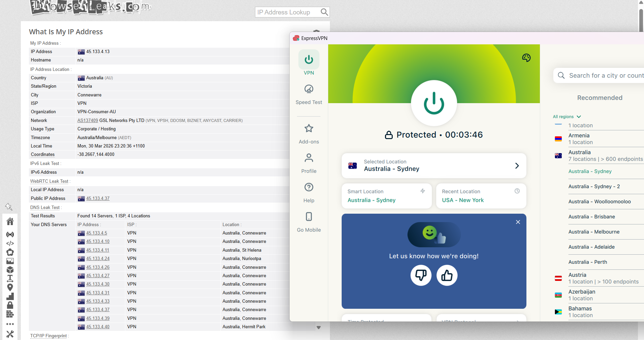Open the AS137409 network link
This screenshot has width=644, height=340.
point(87,120)
